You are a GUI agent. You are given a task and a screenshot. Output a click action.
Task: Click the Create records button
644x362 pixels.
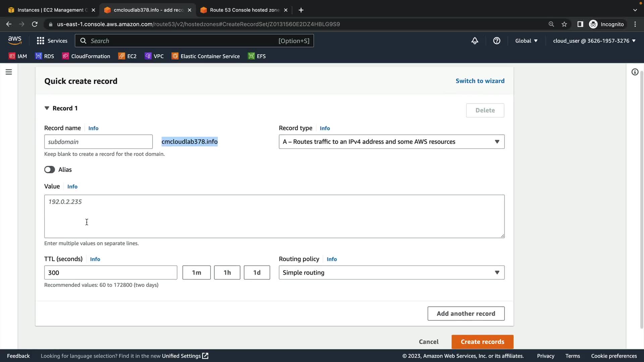pyautogui.click(x=482, y=342)
